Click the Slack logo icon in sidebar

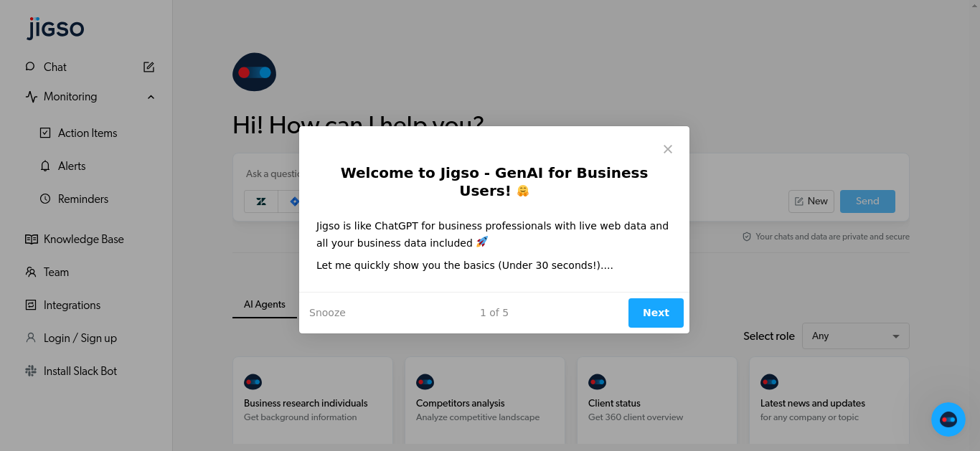pos(31,371)
